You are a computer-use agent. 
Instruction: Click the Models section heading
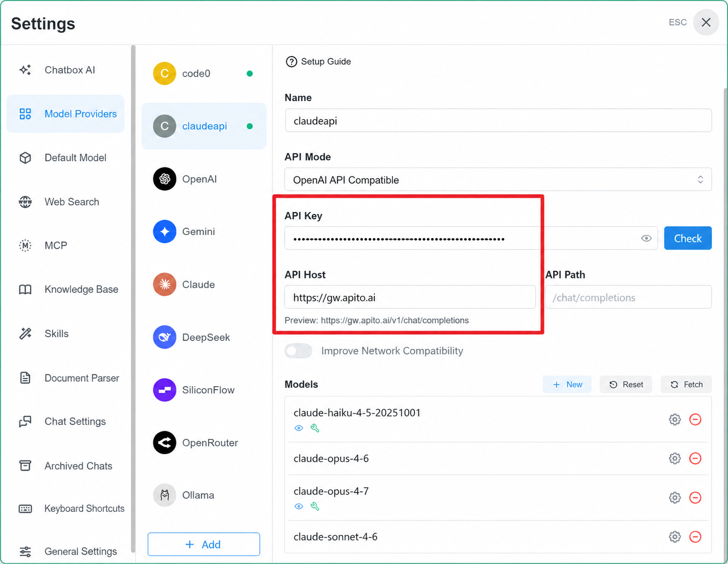301,384
